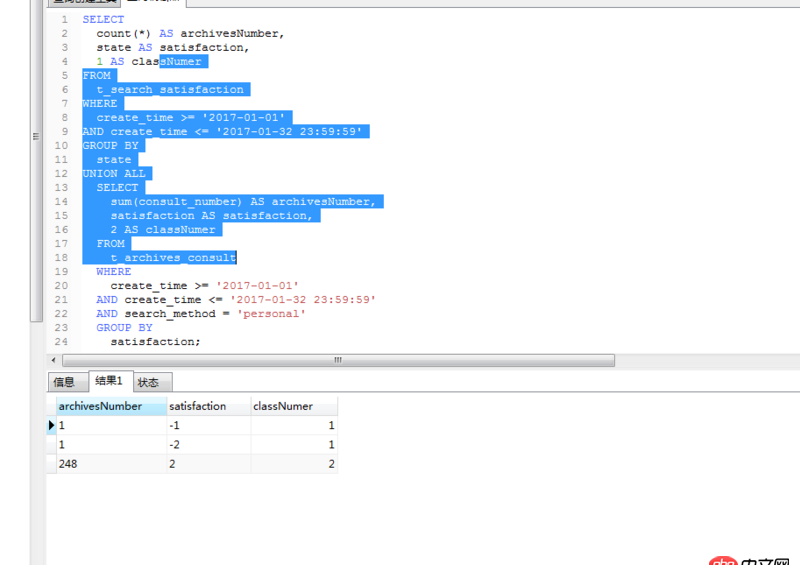This screenshot has height=565, width=800.
Task: Click the left arrow of horizontal scrollbar
Action: 54,360
